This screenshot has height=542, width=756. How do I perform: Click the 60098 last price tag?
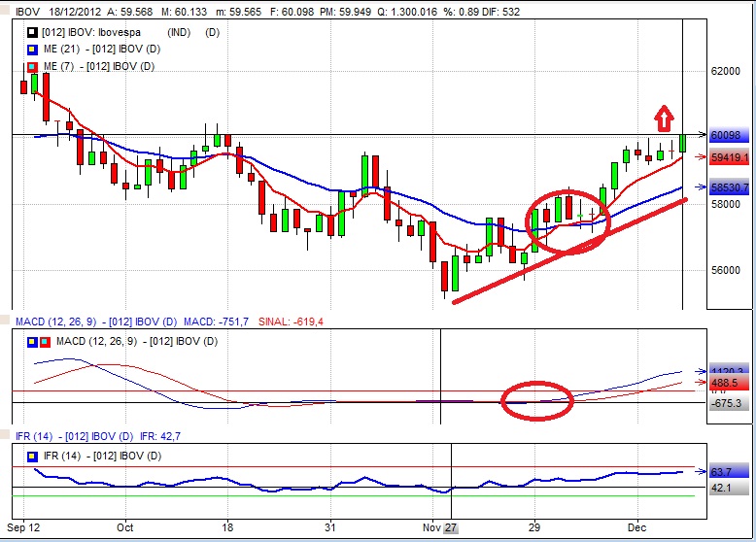point(726,136)
